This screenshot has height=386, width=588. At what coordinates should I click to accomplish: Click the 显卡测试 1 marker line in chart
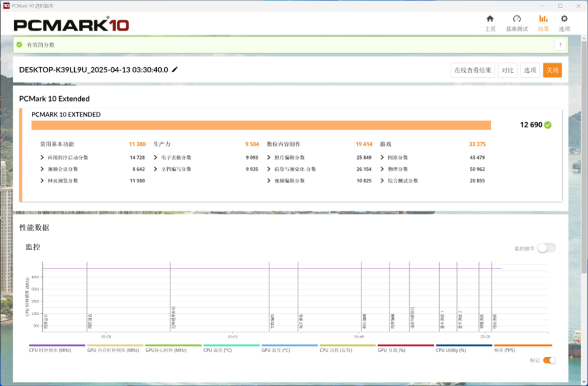coord(440,296)
